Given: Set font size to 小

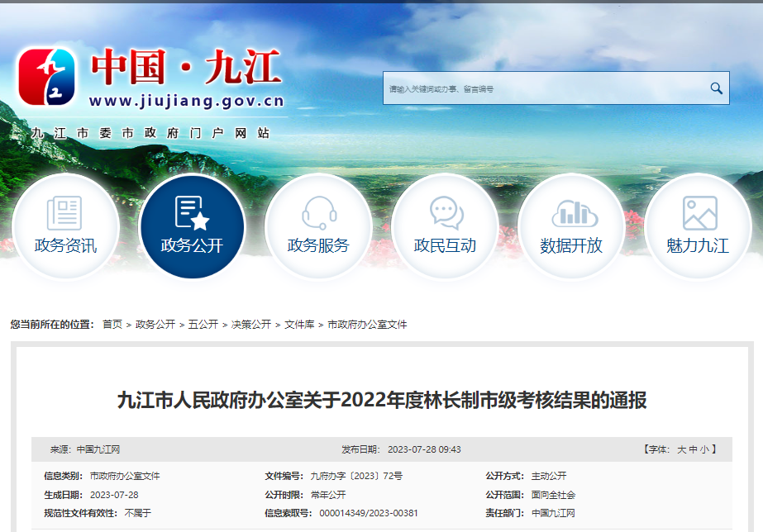Looking at the screenshot, I should pos(704,450).
